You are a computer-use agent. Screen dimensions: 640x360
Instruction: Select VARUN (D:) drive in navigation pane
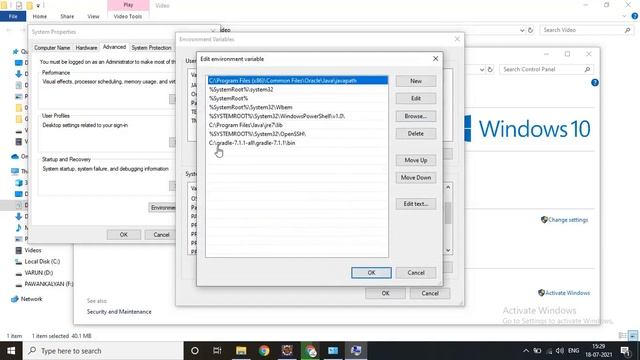tap(38, 273)
